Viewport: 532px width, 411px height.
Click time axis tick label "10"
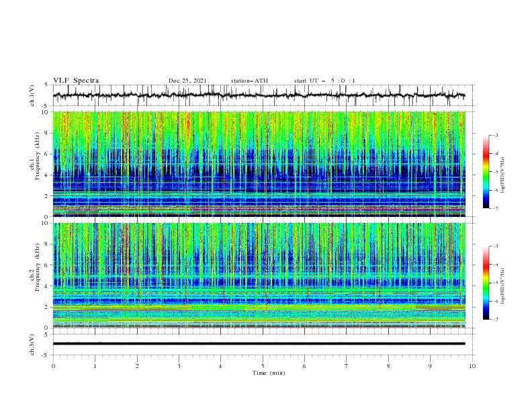pyautogui.click(x=472, y=366)
